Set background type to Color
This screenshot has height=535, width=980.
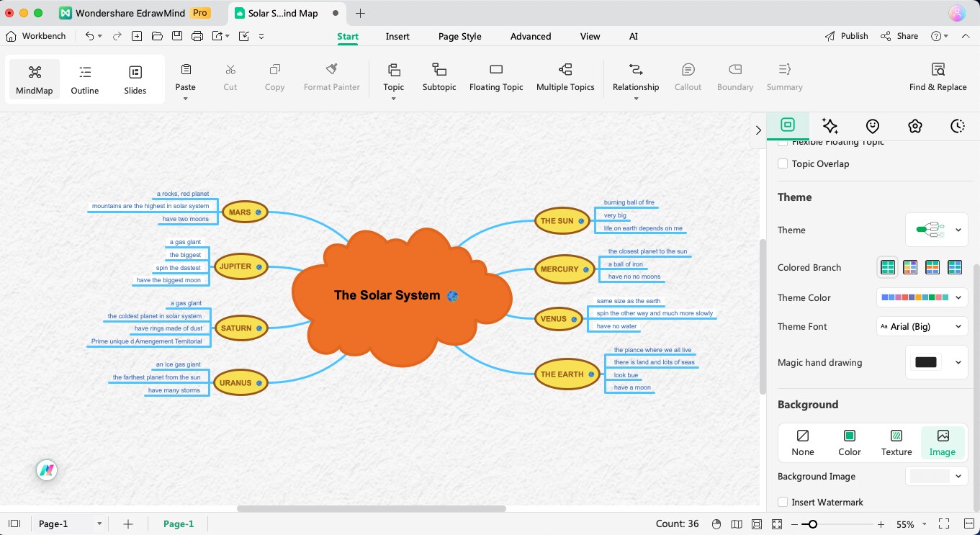tap(850, 443)
